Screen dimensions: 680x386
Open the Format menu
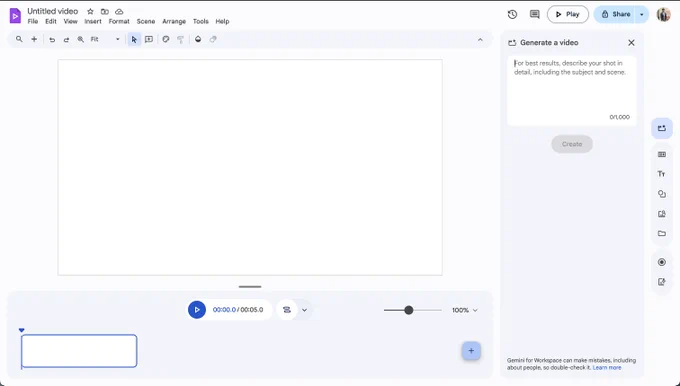(119, 21)
